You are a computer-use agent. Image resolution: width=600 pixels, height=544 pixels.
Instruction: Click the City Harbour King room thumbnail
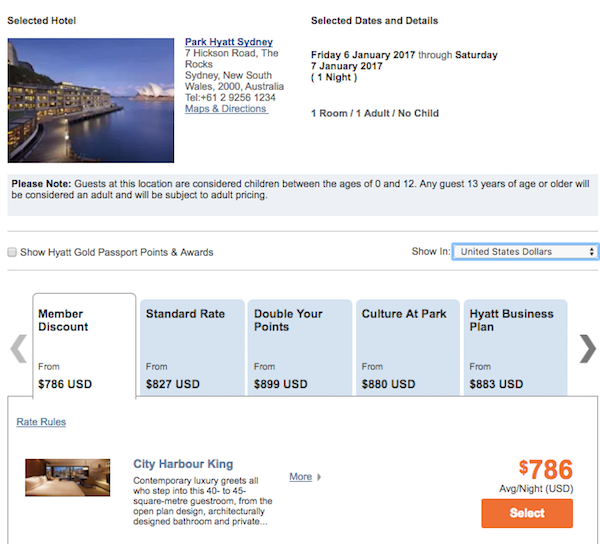[x=68, y=477]
